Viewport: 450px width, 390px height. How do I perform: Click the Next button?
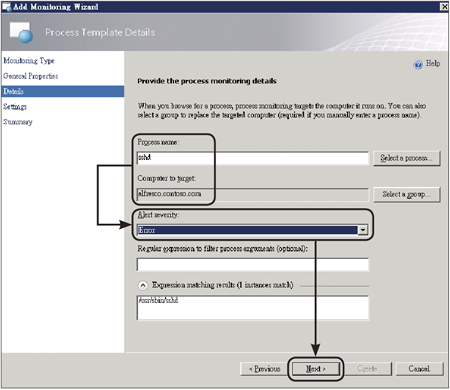316,369
